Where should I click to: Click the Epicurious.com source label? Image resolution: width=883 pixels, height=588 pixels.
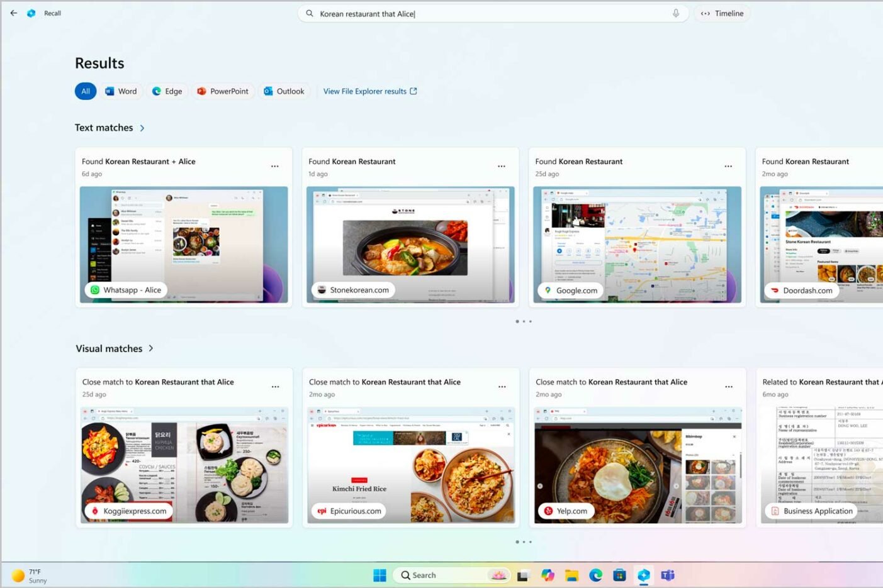click(x=349, y=511)
